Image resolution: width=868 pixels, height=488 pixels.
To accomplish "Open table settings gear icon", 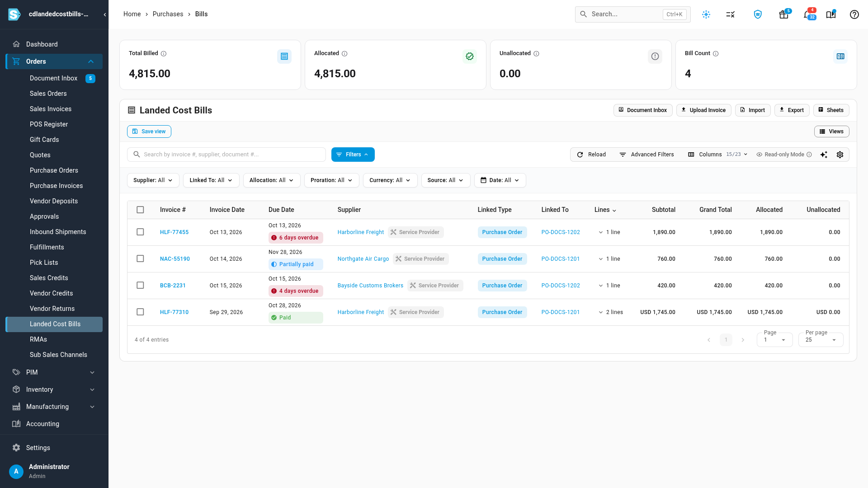I will click(x=840, y=155).
